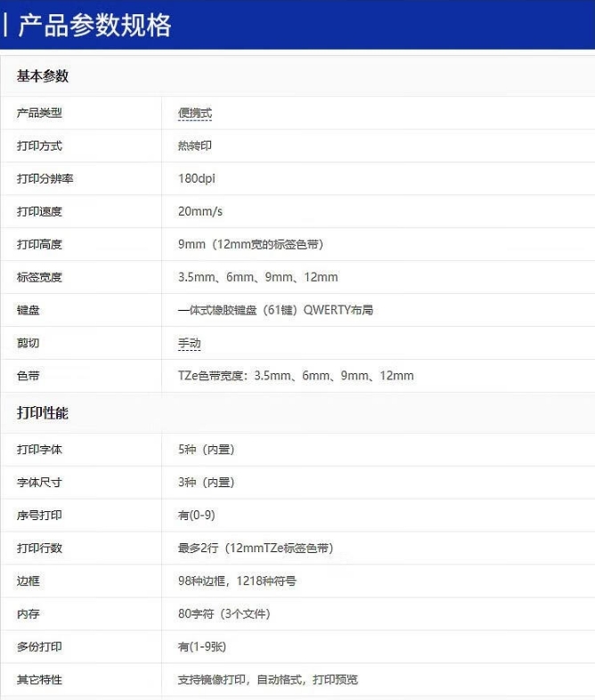Select the 键盘 label
Screen dimensions: 595x700
tap(29, 310)
